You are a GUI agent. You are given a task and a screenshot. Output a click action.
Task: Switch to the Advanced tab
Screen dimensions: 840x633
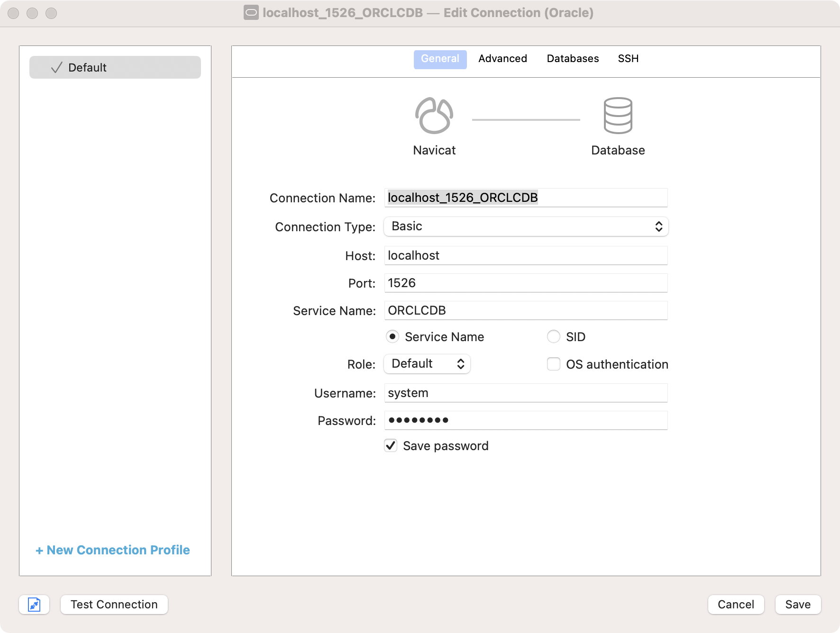pos(502,59)
